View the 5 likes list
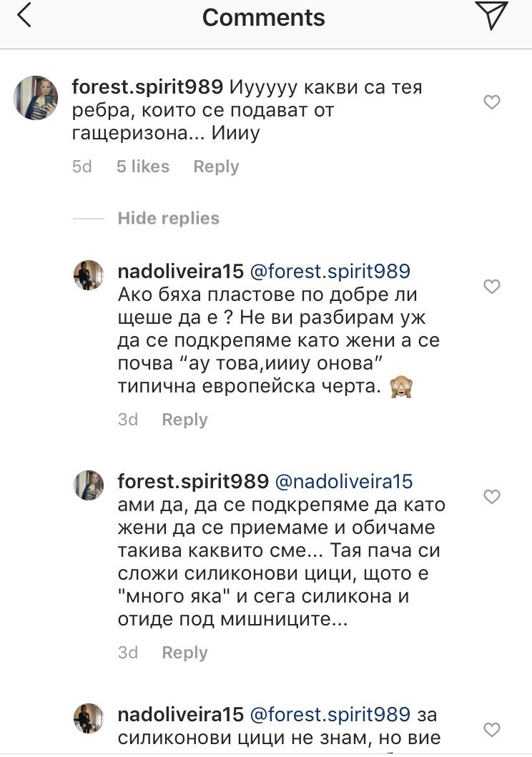This screenshot has width=532, height=757. click(143, 167)
